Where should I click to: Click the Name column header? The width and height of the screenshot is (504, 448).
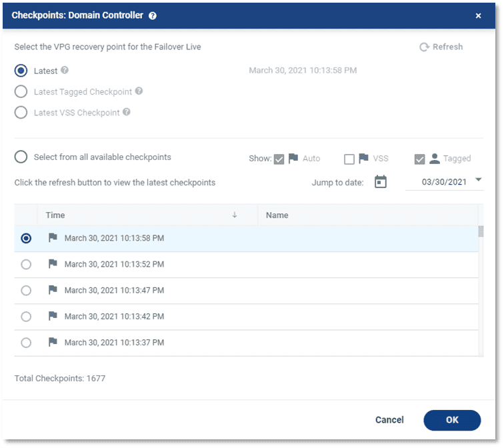(277, 215)
